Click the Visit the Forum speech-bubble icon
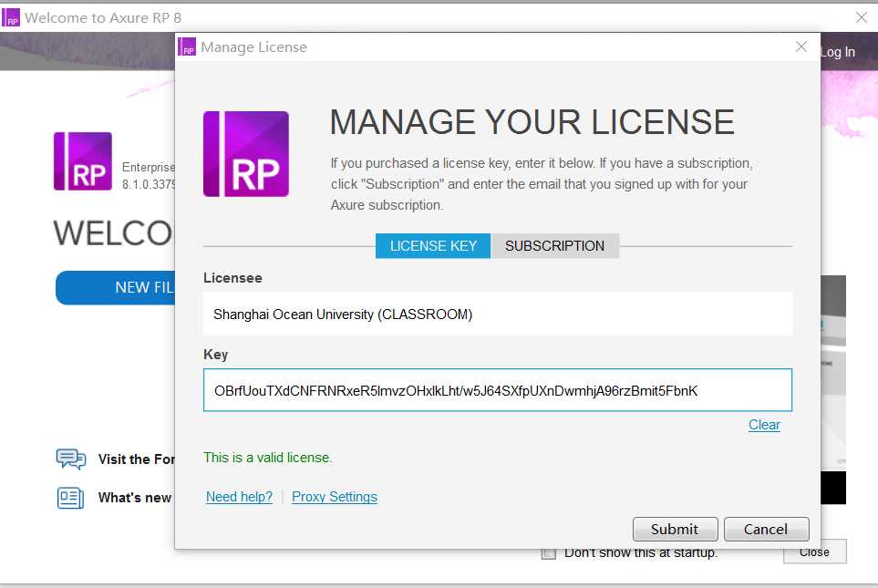The height and width of the screenshot is (588, 878). (x=70, y=459)
